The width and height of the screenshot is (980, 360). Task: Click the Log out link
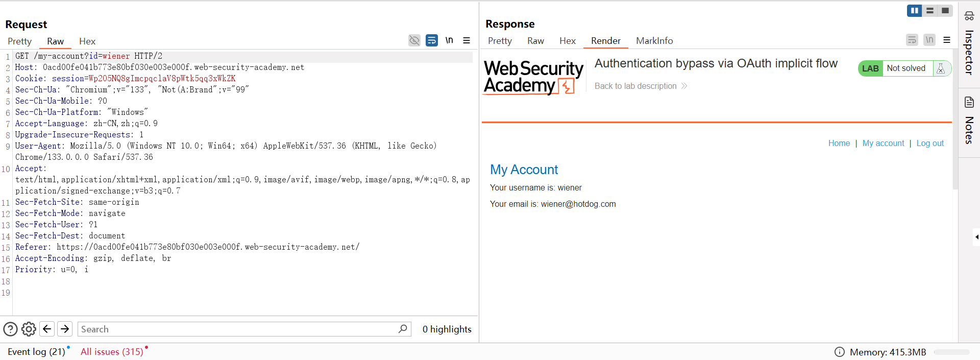[x=930, y=143]
